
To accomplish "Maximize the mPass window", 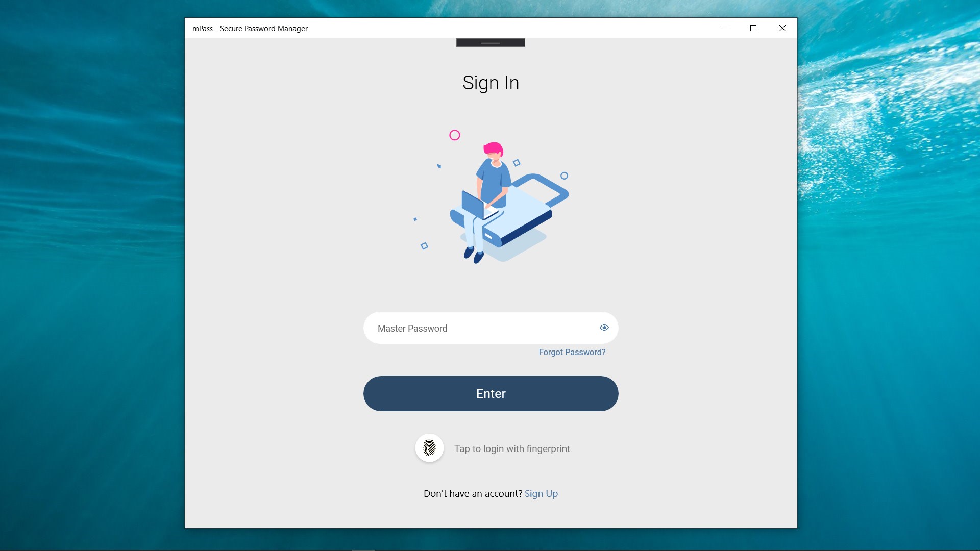I will [x=753, y=28].
